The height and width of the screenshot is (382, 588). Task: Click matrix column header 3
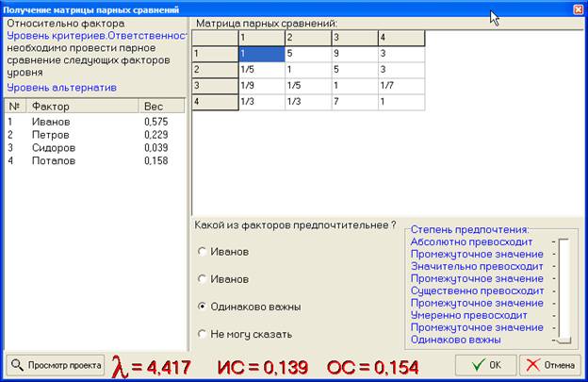354,38
